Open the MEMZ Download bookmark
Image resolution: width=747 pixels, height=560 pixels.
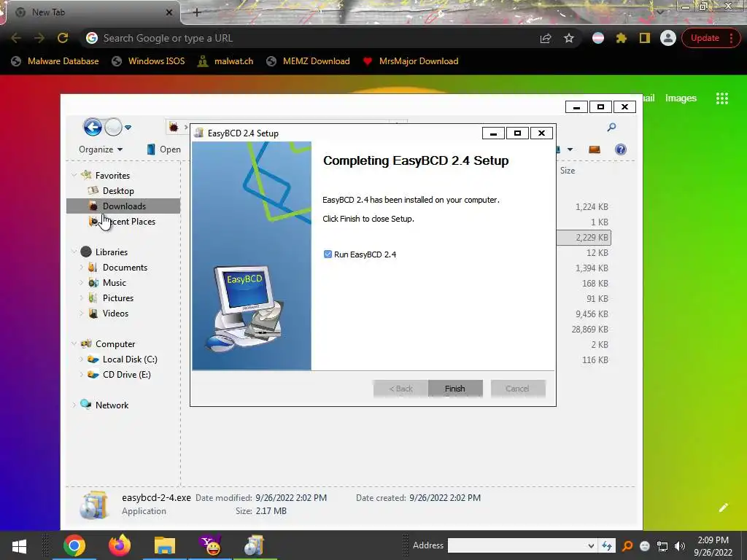(309, 61)
